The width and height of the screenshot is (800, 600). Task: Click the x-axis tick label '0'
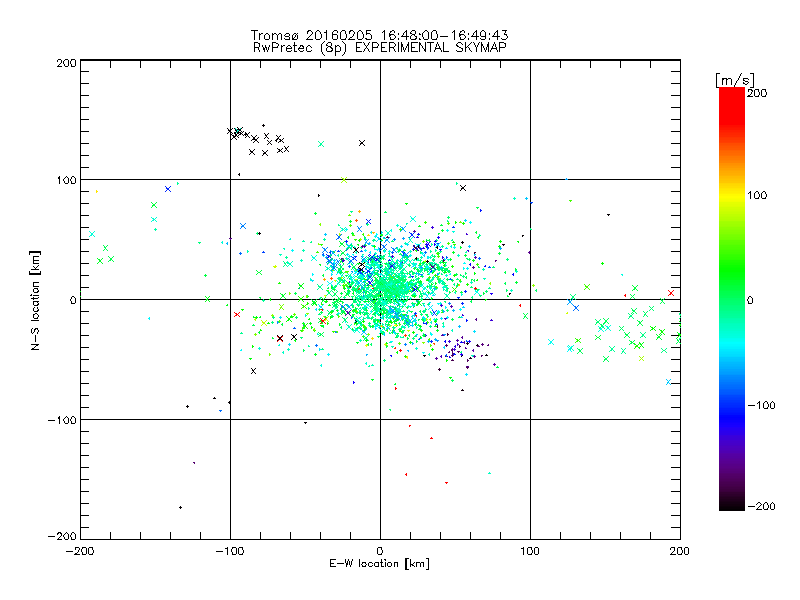(x=380, y=551)
